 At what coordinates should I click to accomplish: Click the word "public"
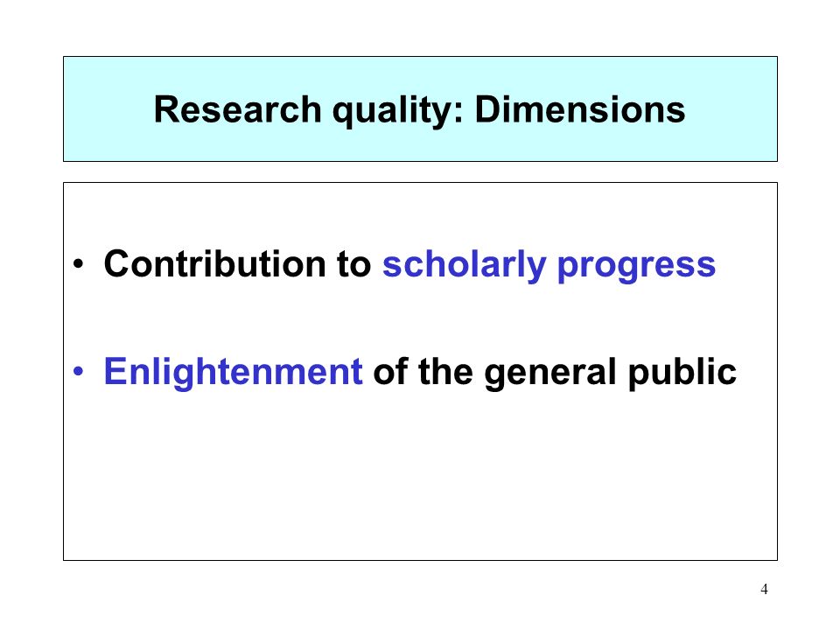coord(682,374)
